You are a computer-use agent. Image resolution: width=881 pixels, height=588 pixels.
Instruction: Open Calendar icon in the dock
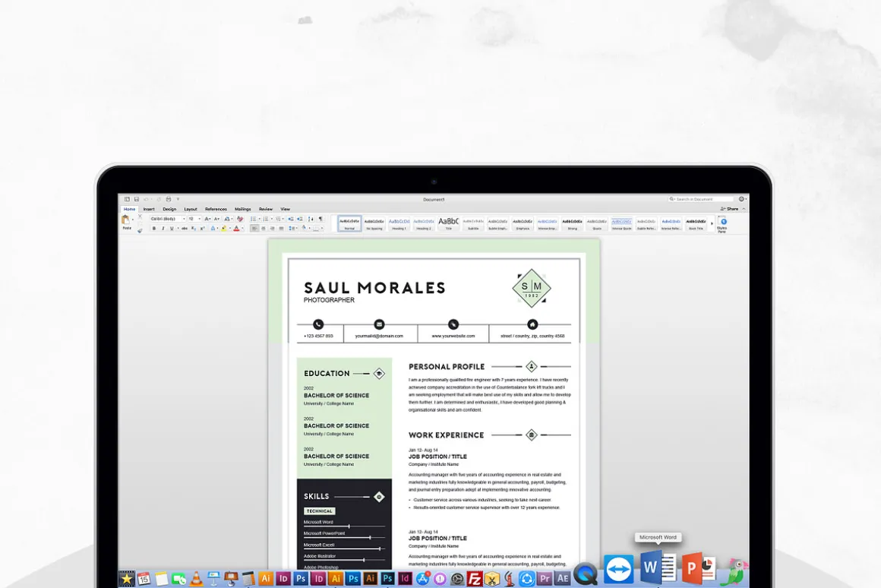(x=144, y=578)
